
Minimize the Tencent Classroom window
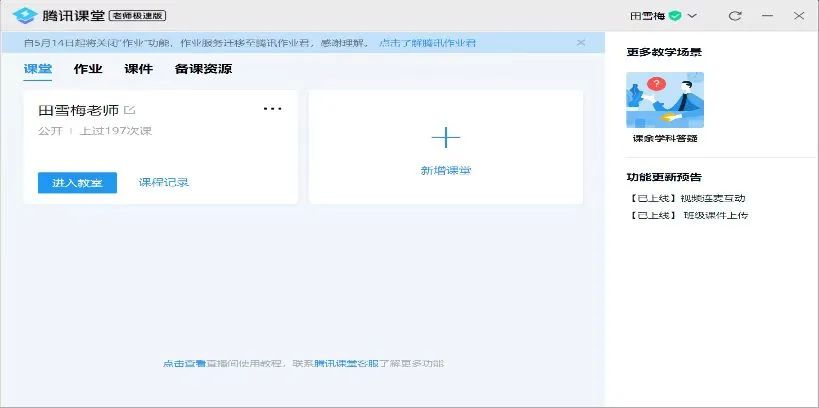pos(767,16)
